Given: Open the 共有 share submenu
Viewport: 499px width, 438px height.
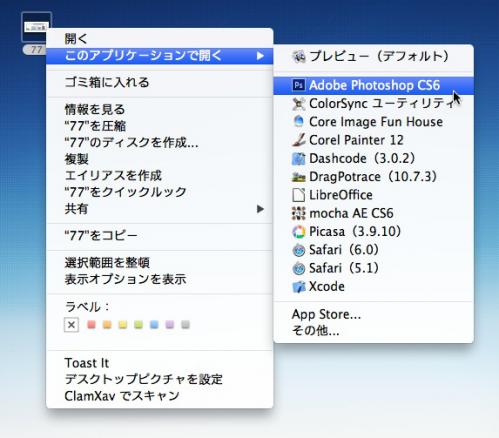Looking at the screenshot, I should tap(160, 209).
